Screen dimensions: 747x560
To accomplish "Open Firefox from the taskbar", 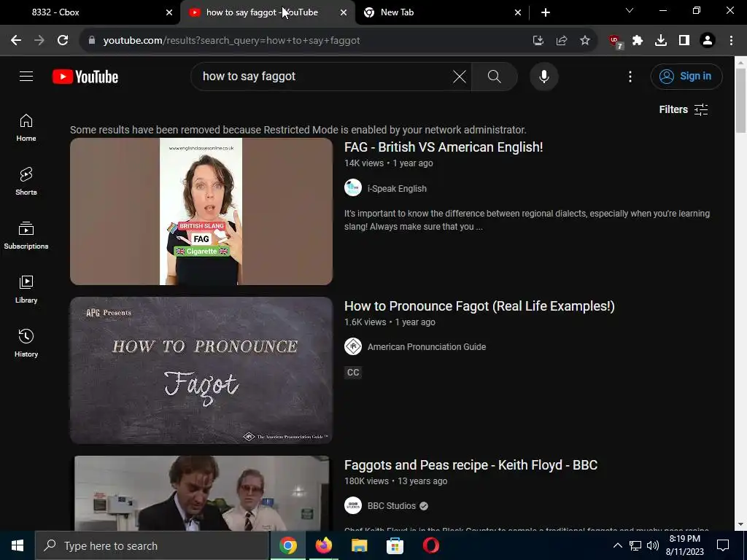I will (x=323, y=545).
